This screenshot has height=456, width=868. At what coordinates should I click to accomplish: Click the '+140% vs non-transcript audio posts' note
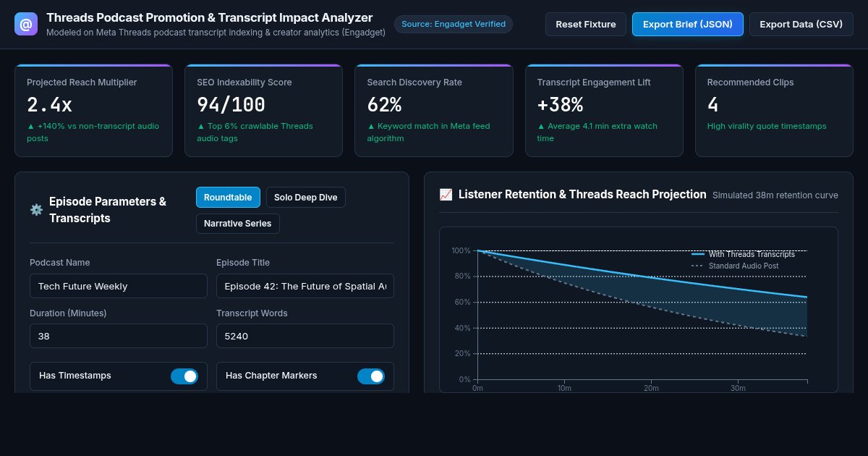coord(93,132)
